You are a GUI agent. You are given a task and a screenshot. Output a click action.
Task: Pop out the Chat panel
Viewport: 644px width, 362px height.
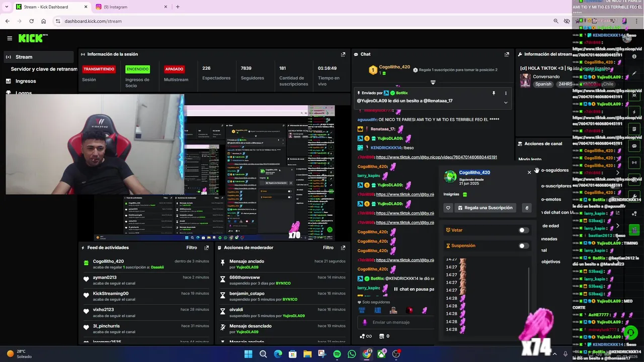pyautogui.click(x=507, y=54)
